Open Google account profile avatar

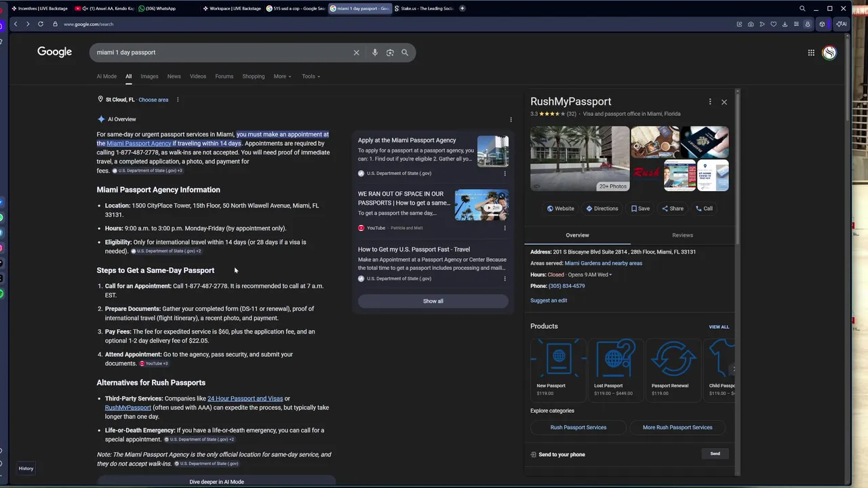[829, 52]
